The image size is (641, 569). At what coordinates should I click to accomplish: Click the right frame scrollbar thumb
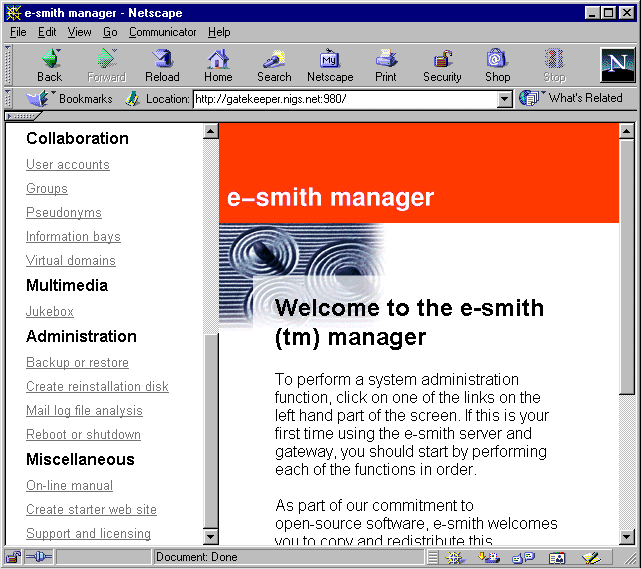click(x=626, y=267)
